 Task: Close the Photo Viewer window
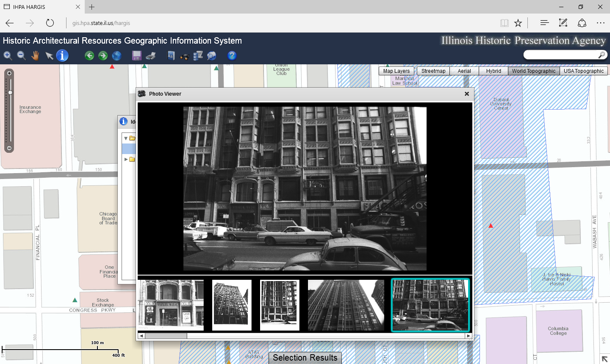(467, 94)
